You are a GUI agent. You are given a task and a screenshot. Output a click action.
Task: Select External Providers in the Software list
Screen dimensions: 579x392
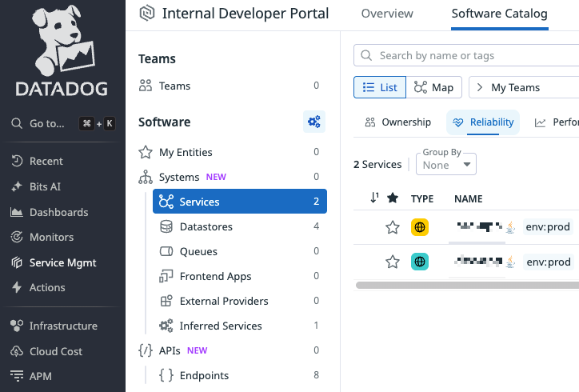coord(240,301)
